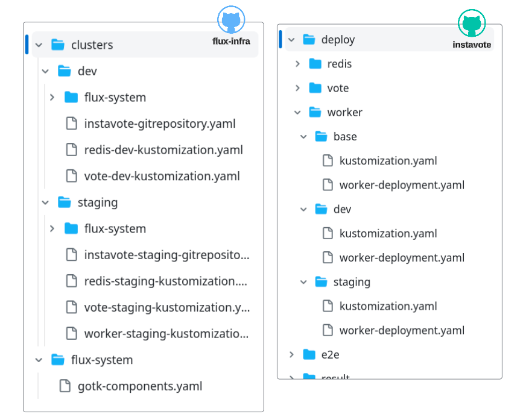Image resolution: width=523 pixels, height=420 pixels.
Task: Open kustomization.yaml in worker base folder
Action: point(388,161)
